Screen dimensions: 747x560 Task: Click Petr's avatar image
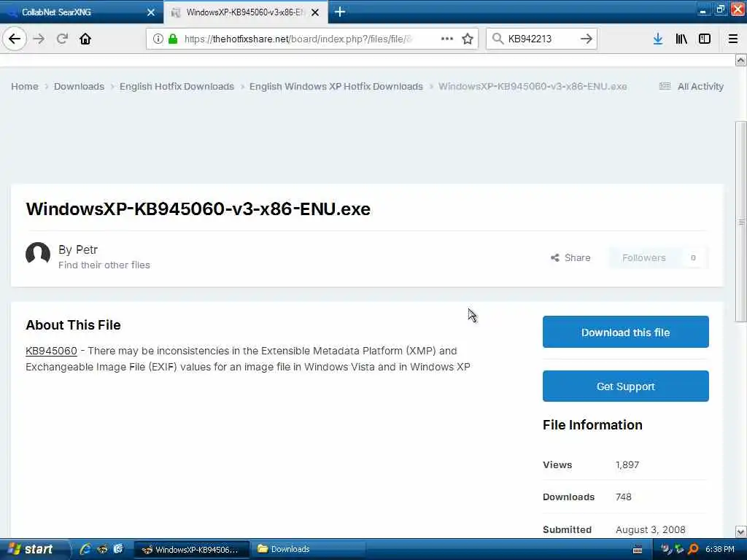pos(38,254)
